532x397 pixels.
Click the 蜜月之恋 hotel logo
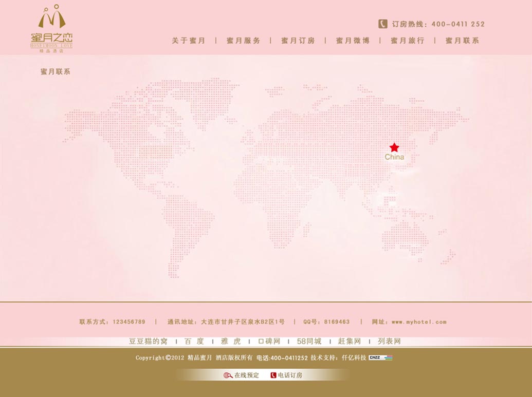click(51, 29)
